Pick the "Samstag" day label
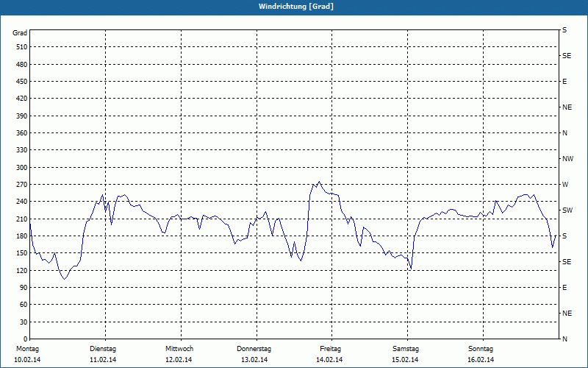This screenshot has height=368, width=588. 406,349
